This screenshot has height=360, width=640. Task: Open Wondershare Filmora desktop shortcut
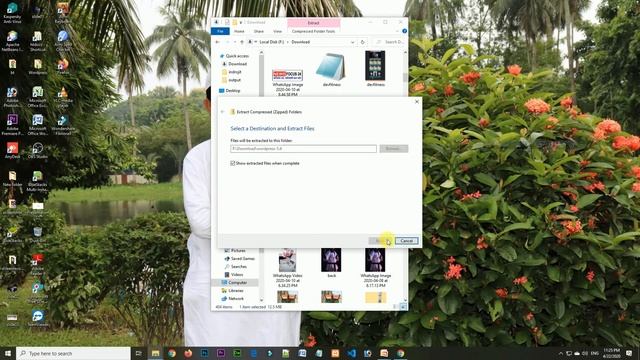(62, 124)
